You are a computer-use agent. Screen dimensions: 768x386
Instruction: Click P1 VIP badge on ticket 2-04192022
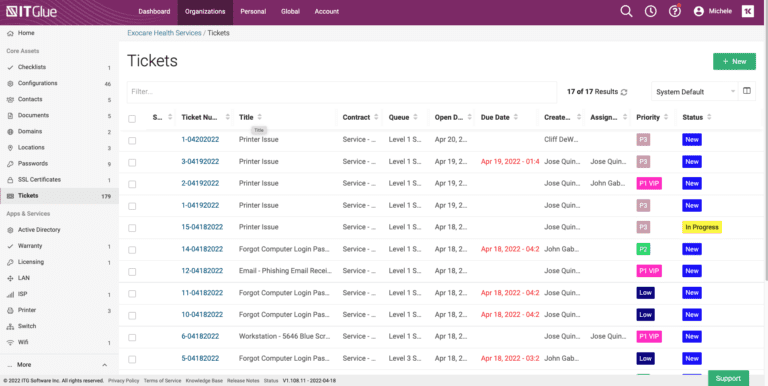(649, 184)
